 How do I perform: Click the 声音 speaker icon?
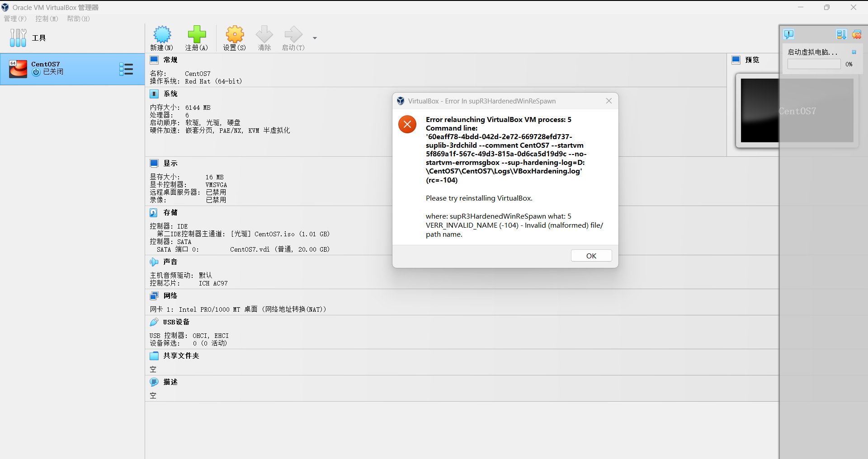click(154, 262)
